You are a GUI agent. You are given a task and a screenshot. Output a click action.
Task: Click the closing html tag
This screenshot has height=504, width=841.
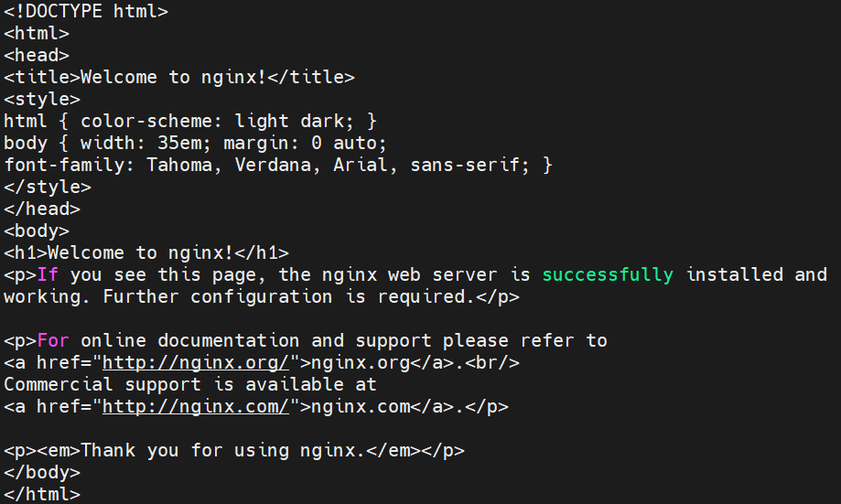point(42,495)
